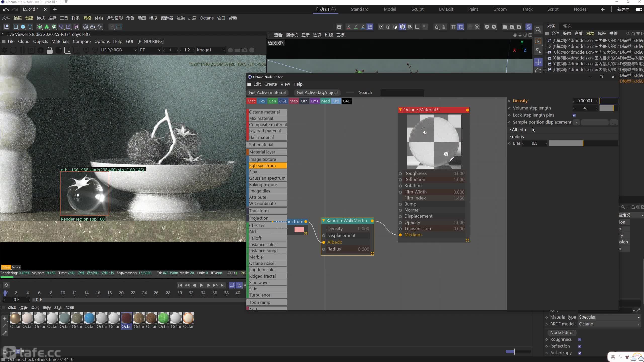Click the Bias slider bar
The height and width of the screenshot is (362, 644).
(x=583, y=143)
